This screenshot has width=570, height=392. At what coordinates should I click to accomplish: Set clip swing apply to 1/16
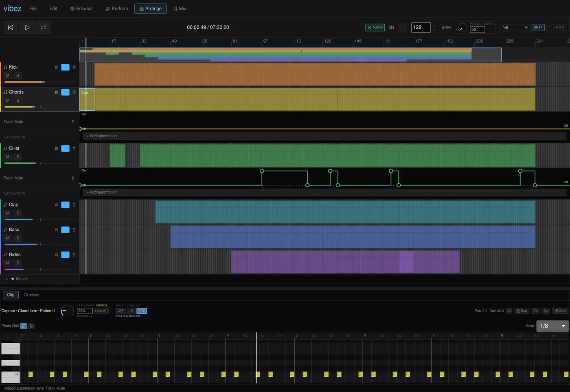(x=142, y=311)
